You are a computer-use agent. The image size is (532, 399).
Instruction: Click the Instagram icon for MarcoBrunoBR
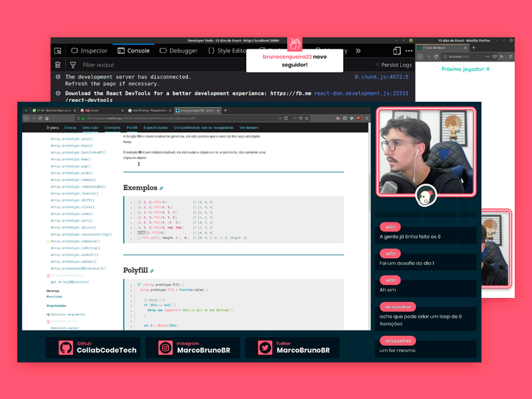click(166, 348)
